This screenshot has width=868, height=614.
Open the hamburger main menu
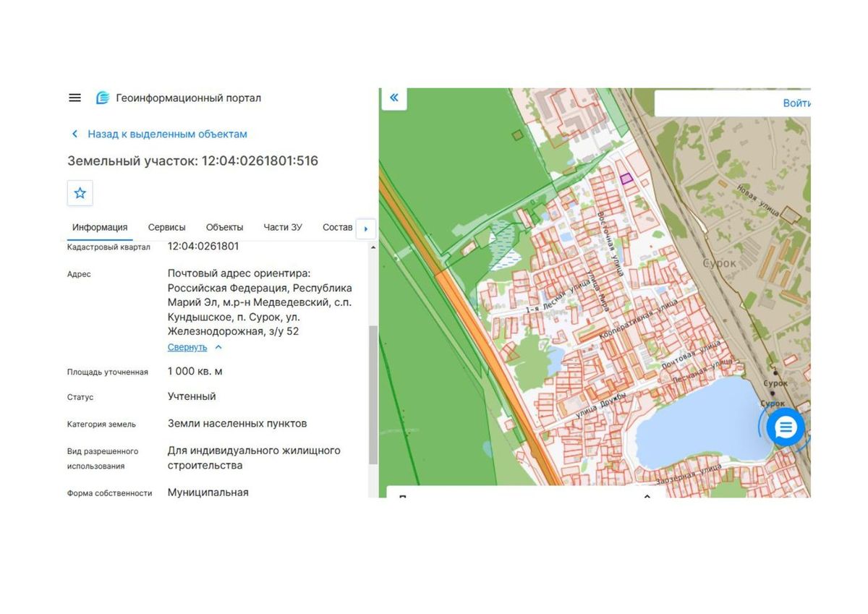pyautogui.click(x=75, y=98)
